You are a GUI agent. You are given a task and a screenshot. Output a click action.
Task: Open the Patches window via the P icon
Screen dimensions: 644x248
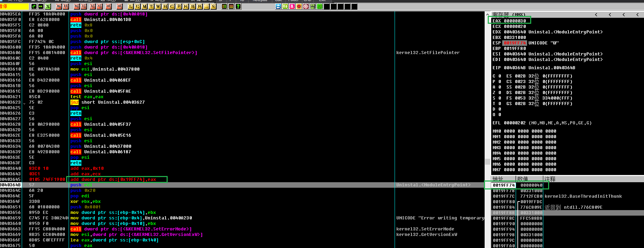(179, 7)
